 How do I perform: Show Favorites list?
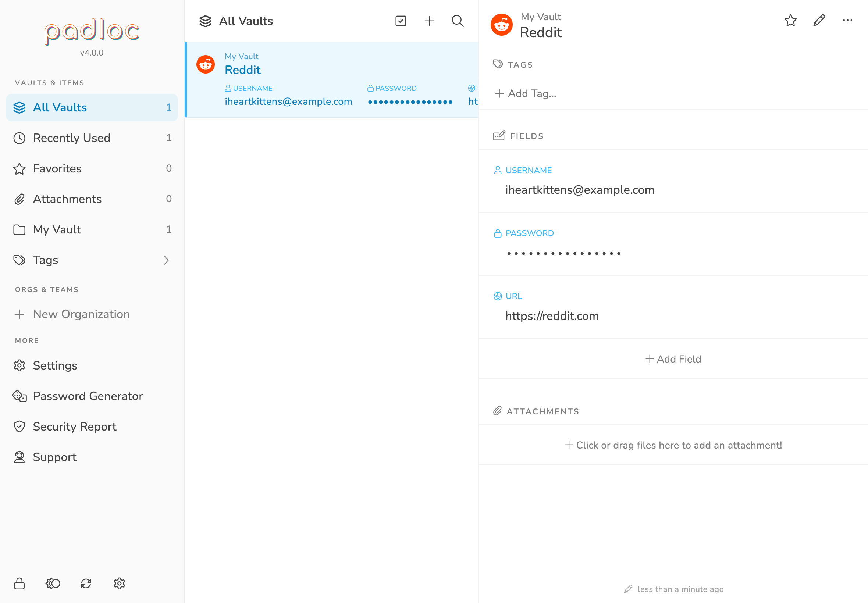(x=92, y=168)
